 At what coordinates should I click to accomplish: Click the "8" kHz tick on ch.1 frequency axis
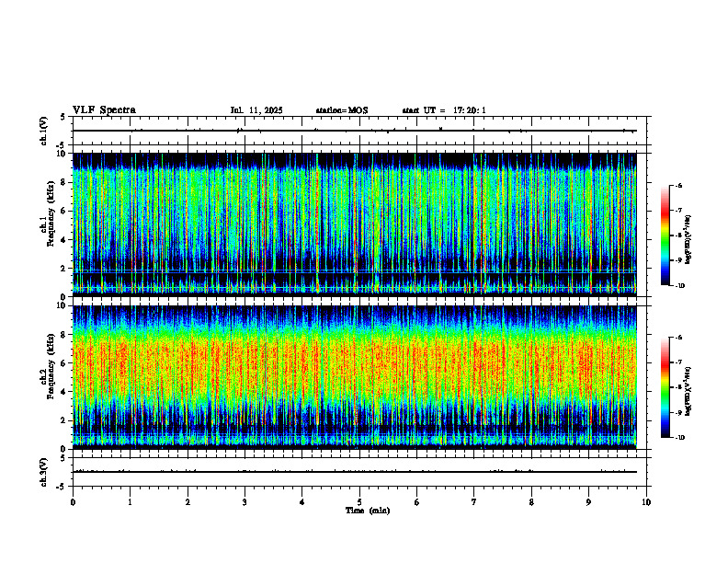(65, 182)
